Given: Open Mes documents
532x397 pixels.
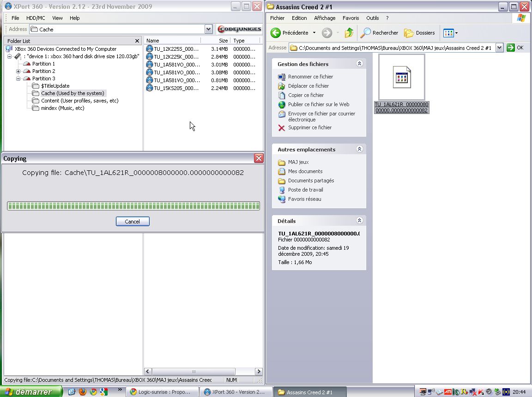Looking at the screenshot, I should tap(305, 171).
